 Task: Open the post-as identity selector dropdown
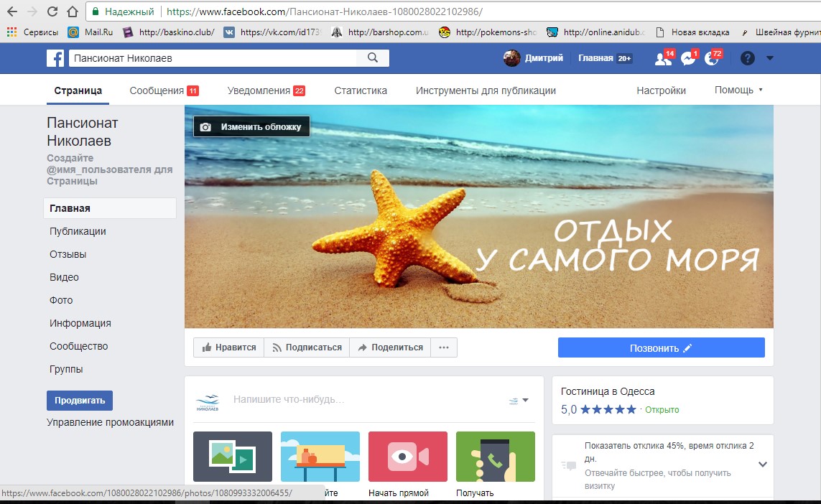(519, 401)
